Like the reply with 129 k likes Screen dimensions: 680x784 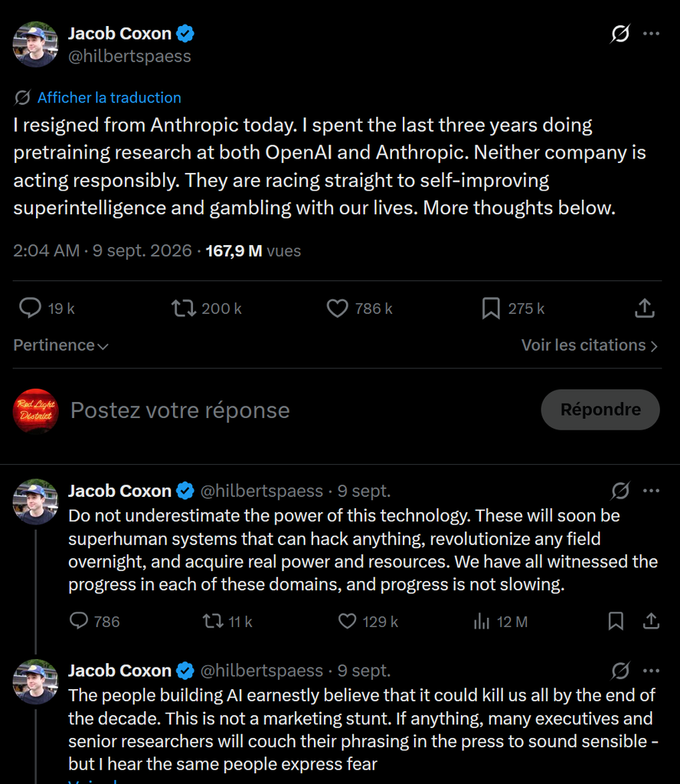[347, 621]
